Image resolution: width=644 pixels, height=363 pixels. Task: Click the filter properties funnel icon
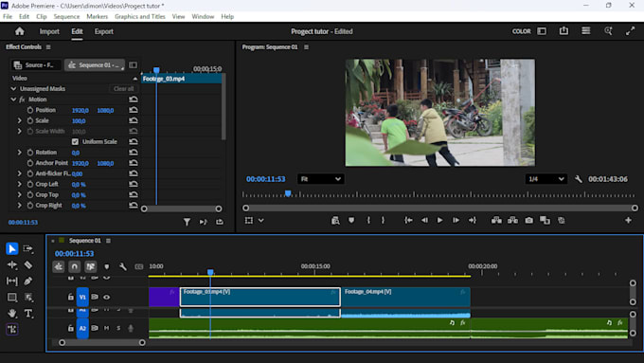pyautogui.click(x=187, y=222)
